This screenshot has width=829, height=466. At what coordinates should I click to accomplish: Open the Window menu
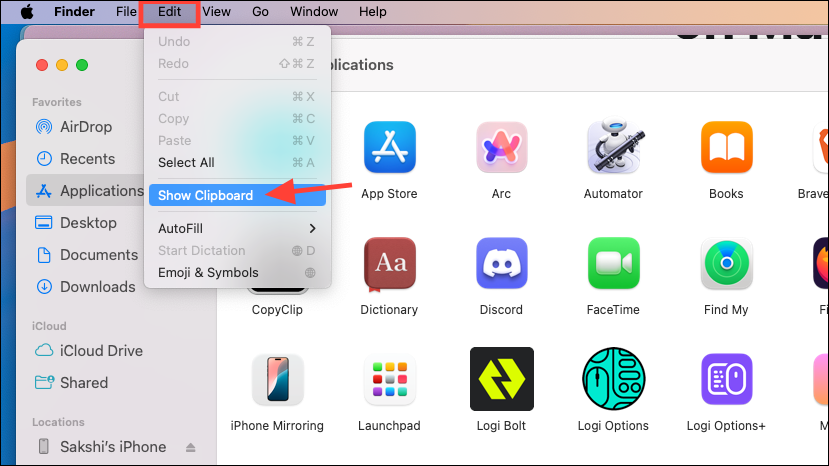(314, 12)
